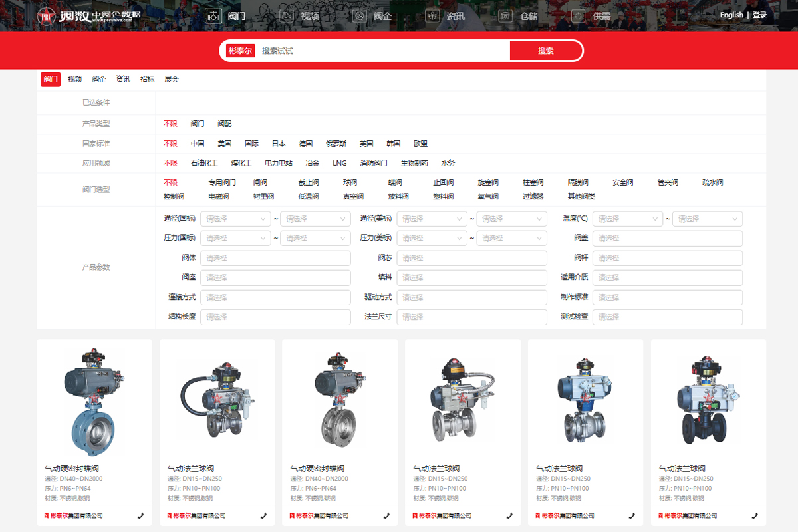Open the 资讯 news icon in header
The height and width of the screenshot is (532, 798).
point(433,16)
